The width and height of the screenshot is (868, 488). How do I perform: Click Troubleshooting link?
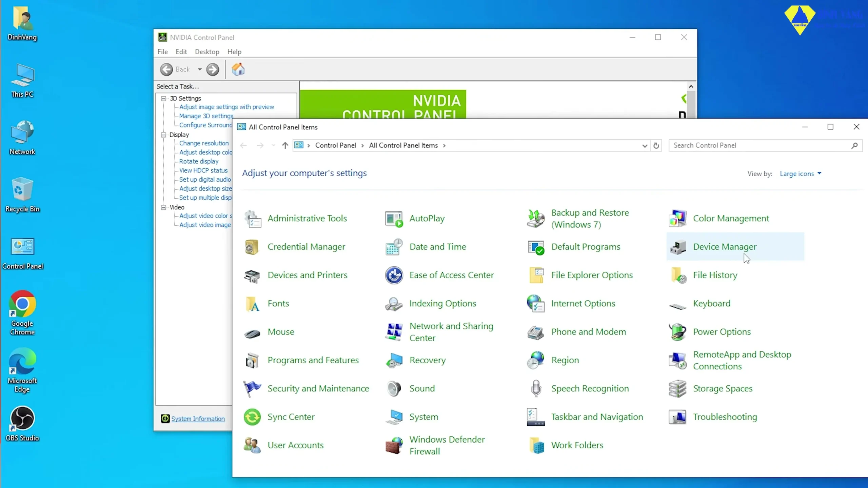tap(725, 417)
